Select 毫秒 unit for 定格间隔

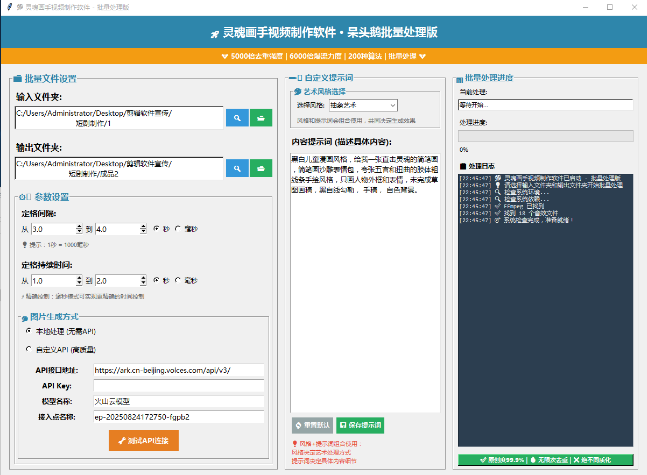(x=177, y=229)
